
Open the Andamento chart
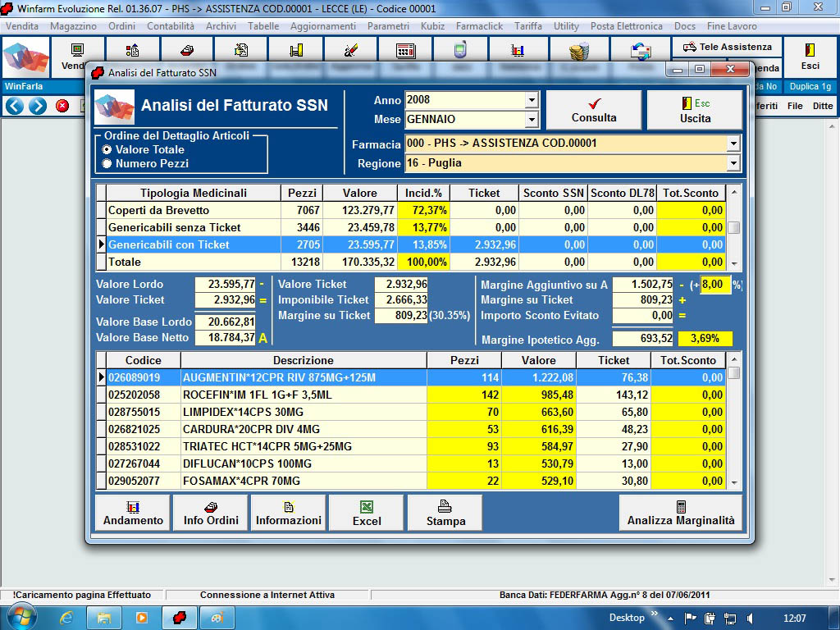133,513
